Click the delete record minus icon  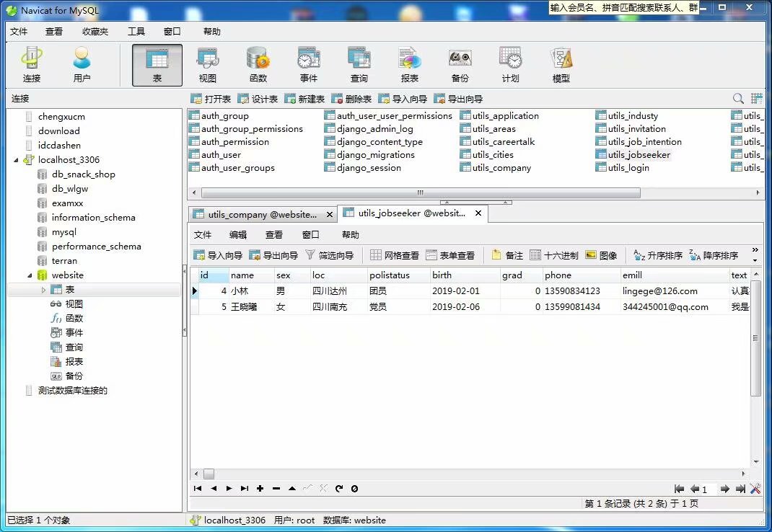click(276, 488)
